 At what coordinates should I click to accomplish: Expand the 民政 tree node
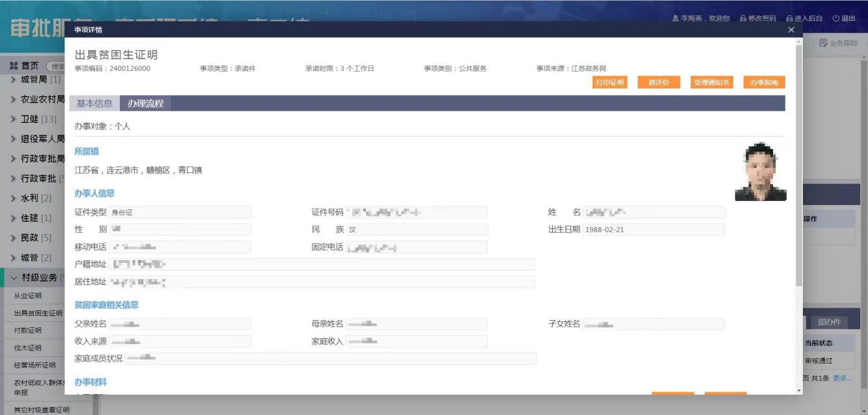pyautogui.click(x=14, y=238)
